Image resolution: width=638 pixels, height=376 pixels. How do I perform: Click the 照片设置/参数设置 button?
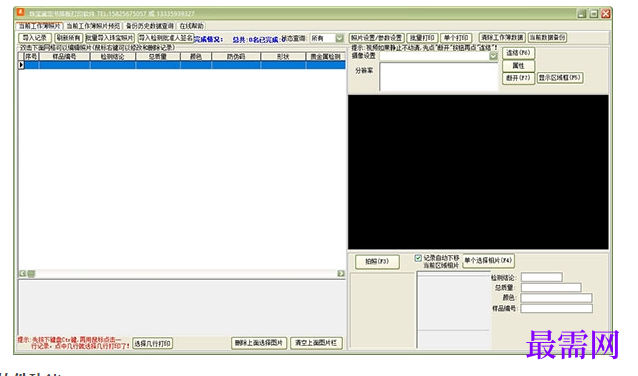tap(376, 38)
